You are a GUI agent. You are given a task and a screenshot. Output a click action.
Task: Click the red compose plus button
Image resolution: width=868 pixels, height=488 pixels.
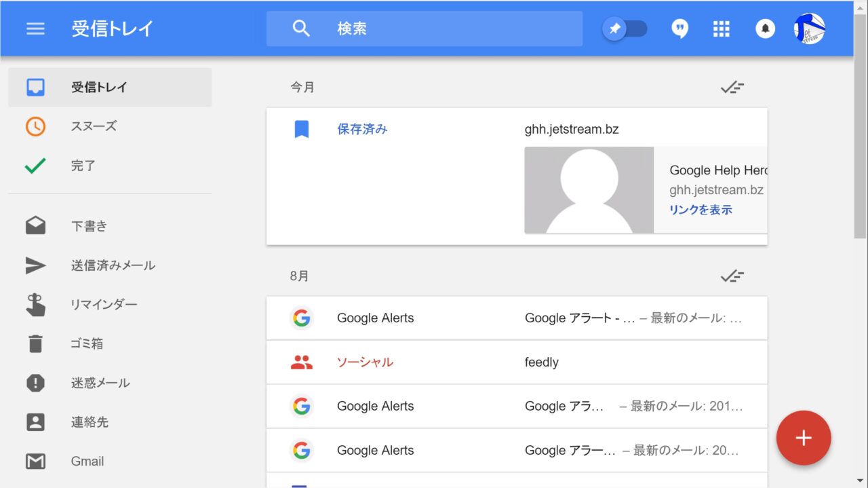click(x=804, y=438)
